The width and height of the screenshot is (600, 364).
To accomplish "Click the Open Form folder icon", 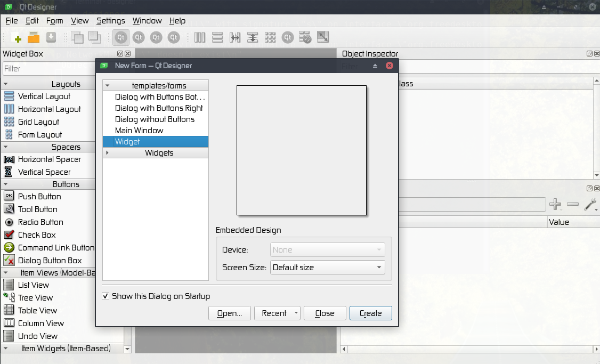I will point(34,37).
